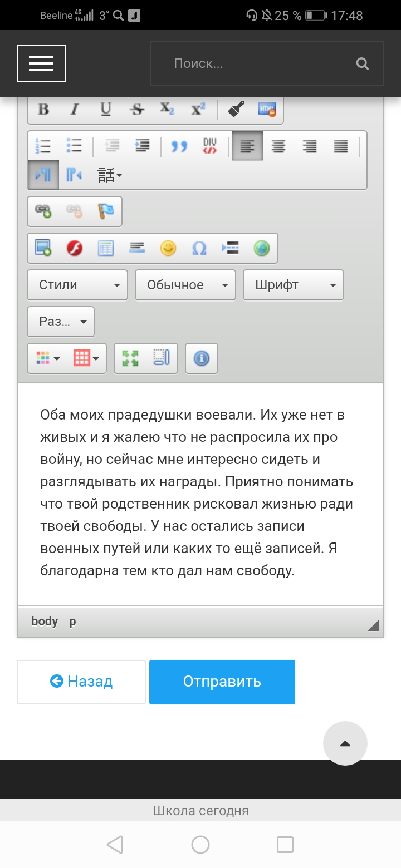401x868 pixels.
Task: Insert a table in the editor
Action: (x=106, y=248)
